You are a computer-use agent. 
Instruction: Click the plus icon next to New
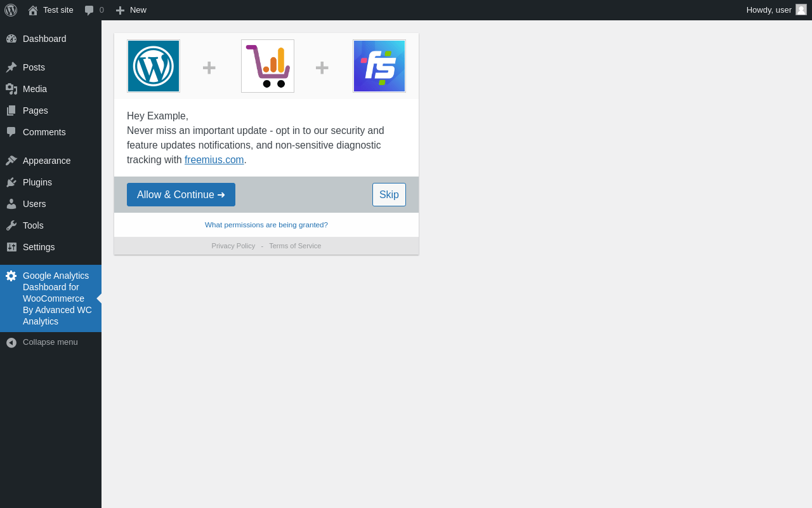[120, 10]
